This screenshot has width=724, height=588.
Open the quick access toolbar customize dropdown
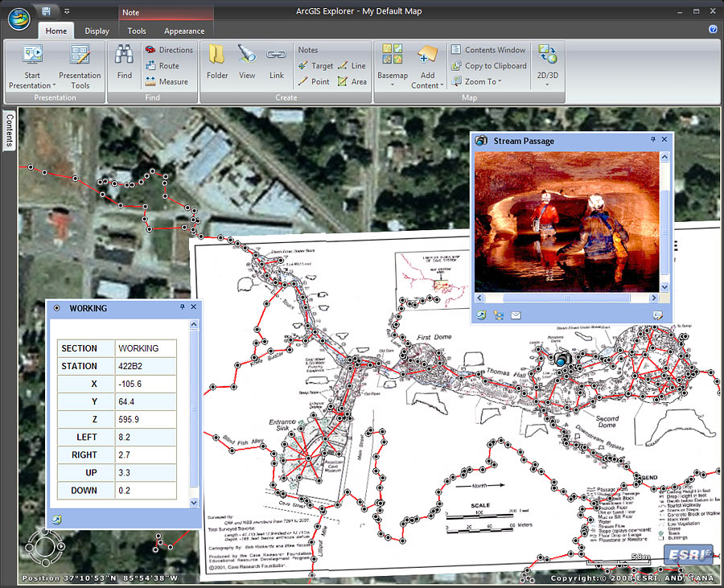[x=67, y=11]
